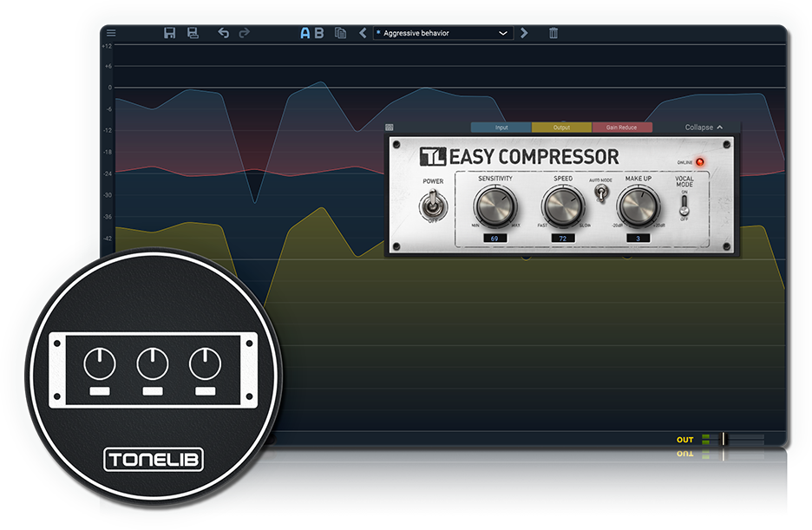This screenshot has height=530, width=812.
Task: Click the Speed knob
Action: pos(563,206)
